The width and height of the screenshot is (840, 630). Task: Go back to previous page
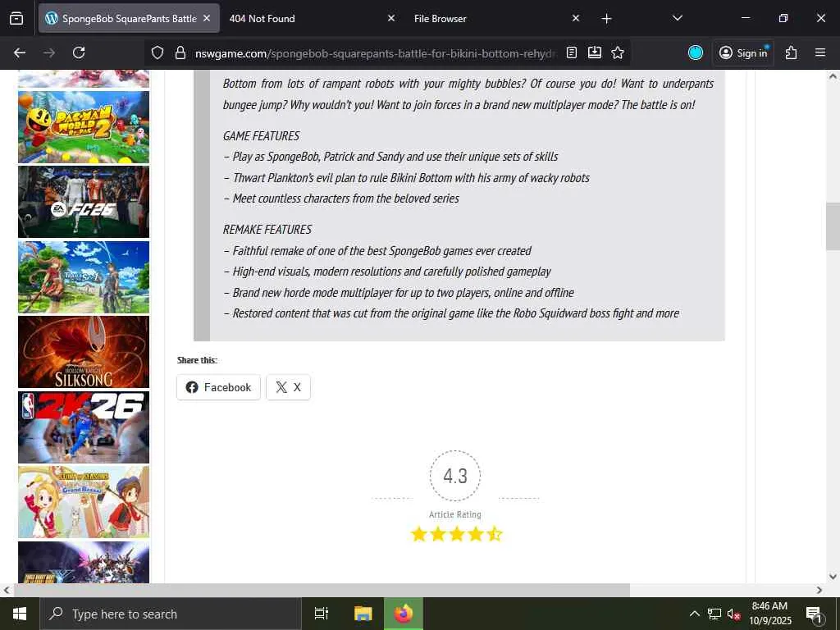[x=20, y=52]
